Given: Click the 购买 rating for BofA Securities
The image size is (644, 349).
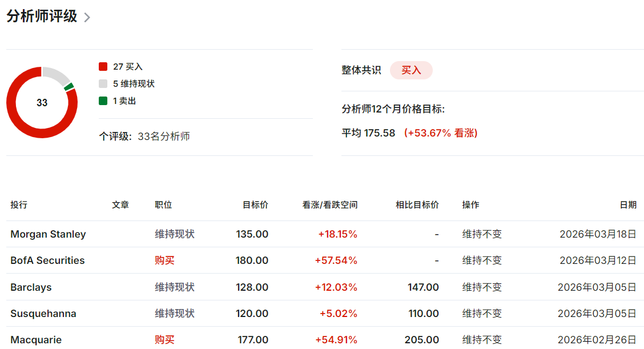Looking at the screenshot, I should pyautogui.click(x=163, y=260).
